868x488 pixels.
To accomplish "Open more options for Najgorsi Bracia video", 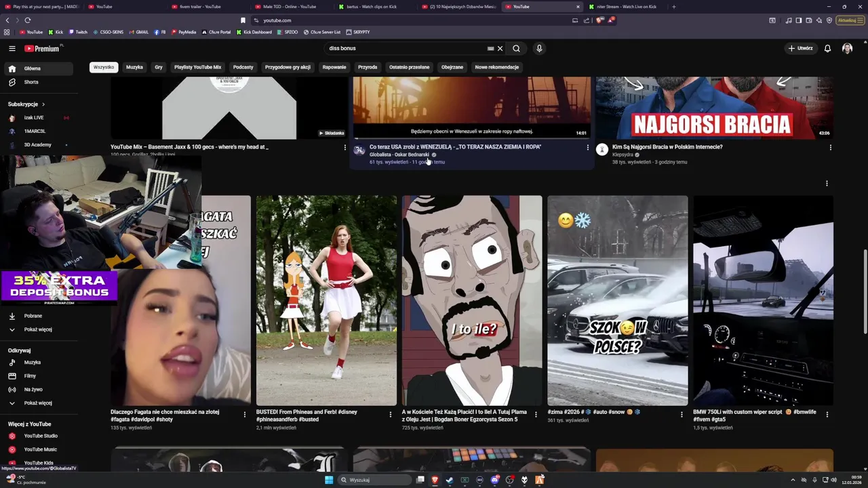I will tap(830, 147).
